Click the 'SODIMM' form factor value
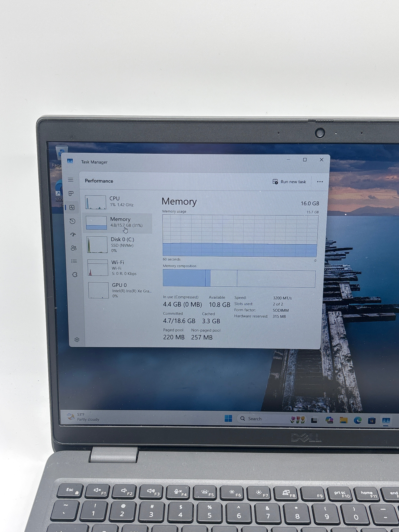The width and height of the screenshot is (399, 532). click(281, 310)
